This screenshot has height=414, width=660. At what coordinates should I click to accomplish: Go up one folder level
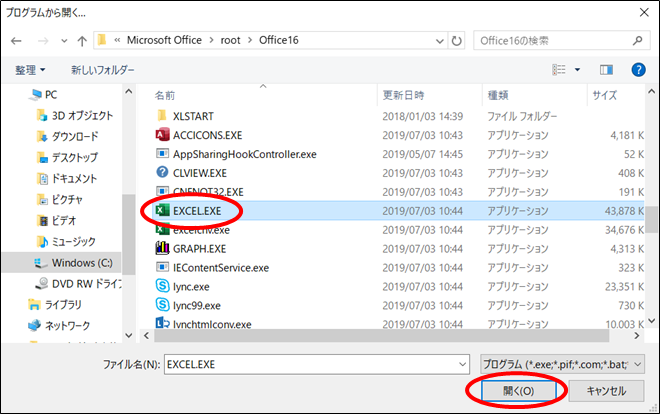[x=82, y=41]
